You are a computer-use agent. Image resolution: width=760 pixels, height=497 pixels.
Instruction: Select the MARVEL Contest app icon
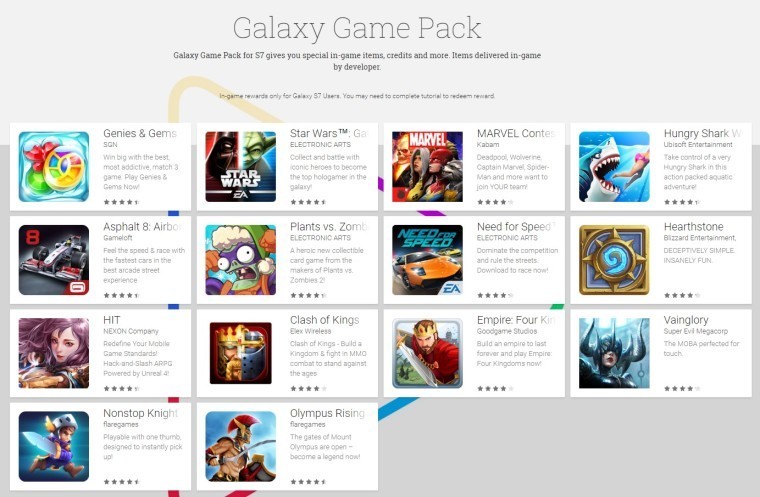[427, 166]
